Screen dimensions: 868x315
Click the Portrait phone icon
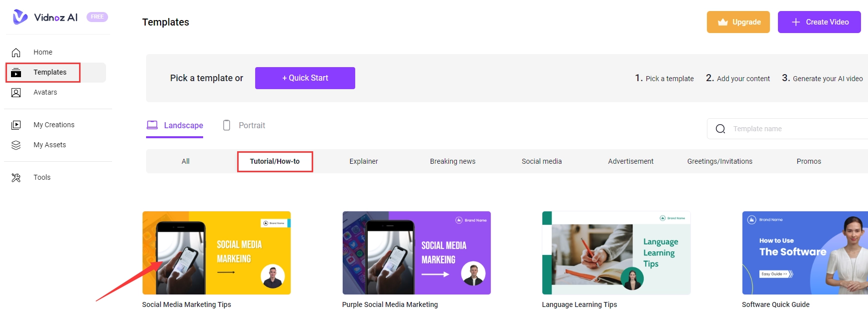227,125
